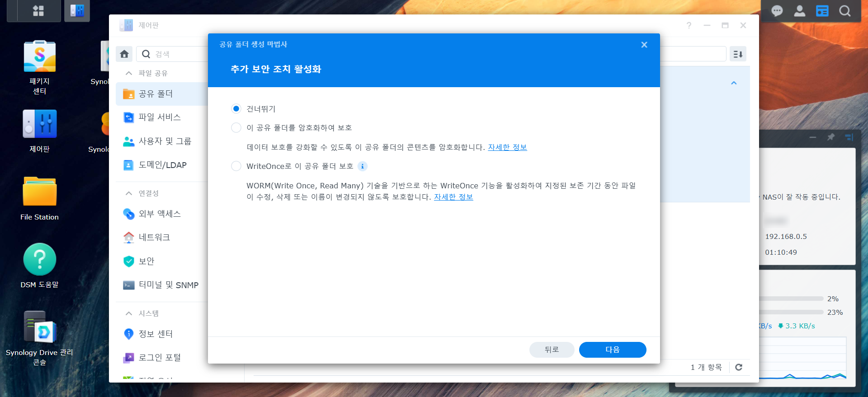Image resolution: width=868 pixels, height=397 pixels.
Task: Go to Control Panel home icon
Action: 124,54
